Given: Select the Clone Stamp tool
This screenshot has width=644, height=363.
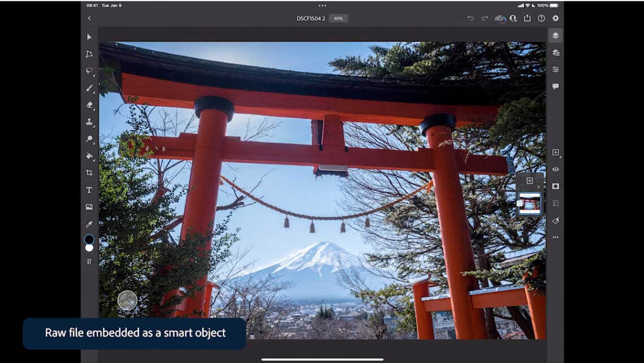Looking at the screenshot, I should 89,122.
